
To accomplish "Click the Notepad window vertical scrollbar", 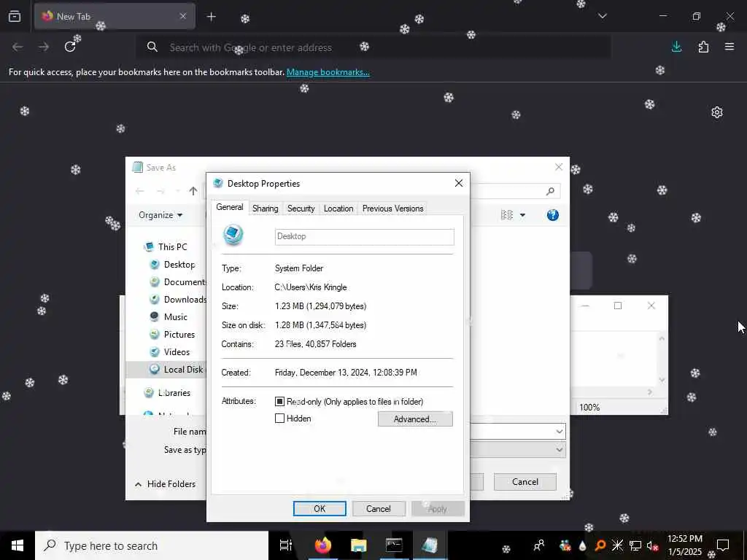I will (662, 359).
